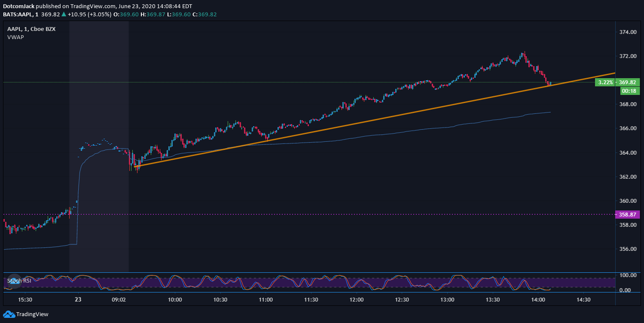The image size is (644, 323).
Task: Click the 15:30 time axis label
Action: [25, 300]
